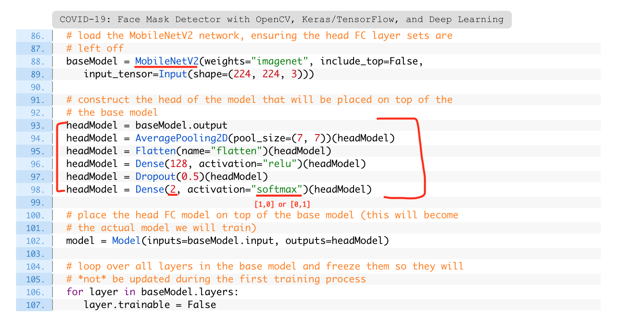Viewport: 644px width, 326px height.
Task: Click the AveragePooling2D call
Action: click(181, 138)
